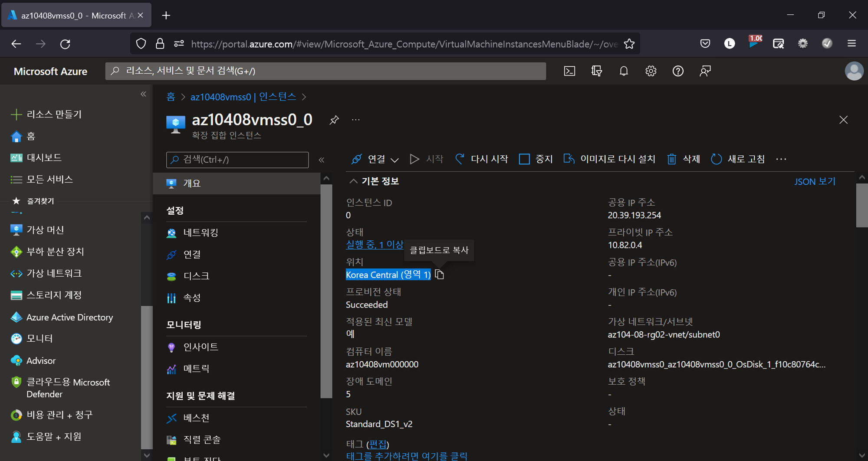Click 다시 시작 restart button
This screenshot has width=868, height=461.
[481, 159]
